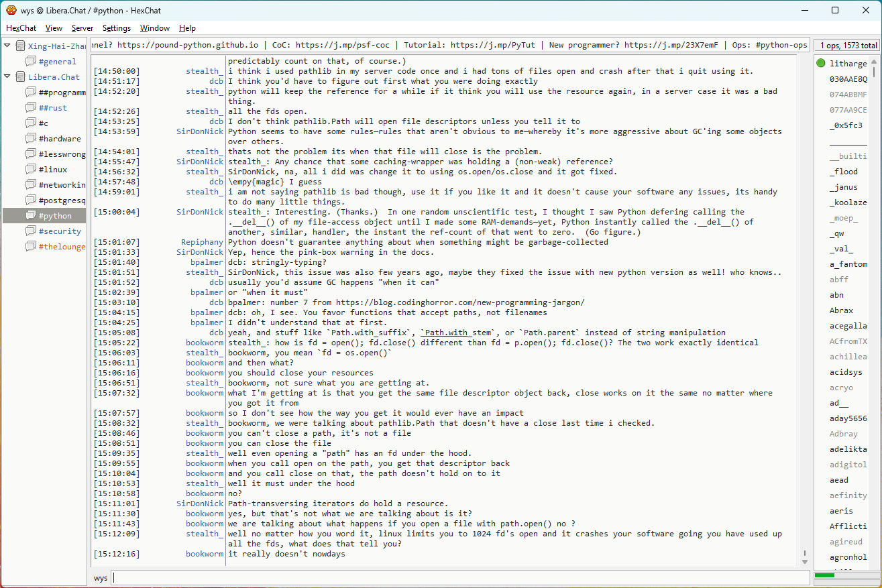
Task: Open the PyTut tutorial link in topic
Action: click(493, 46)
